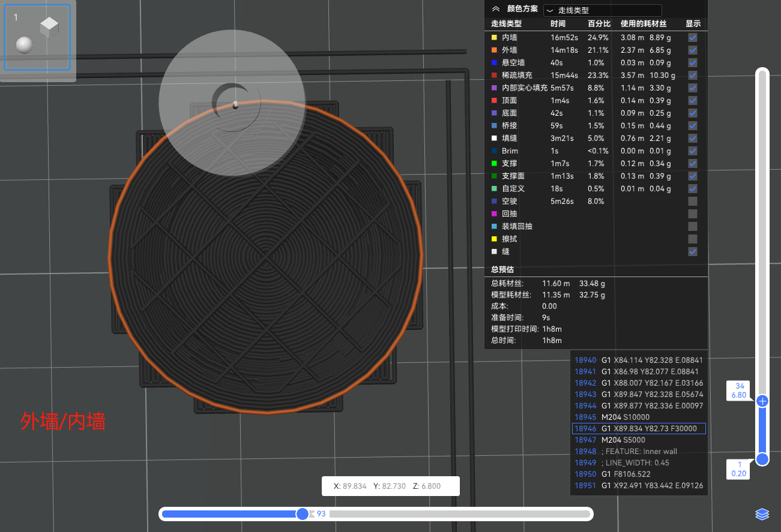Click the layers icon at bottom right
This screenshot has width=781, height=532.
[762, 514]
